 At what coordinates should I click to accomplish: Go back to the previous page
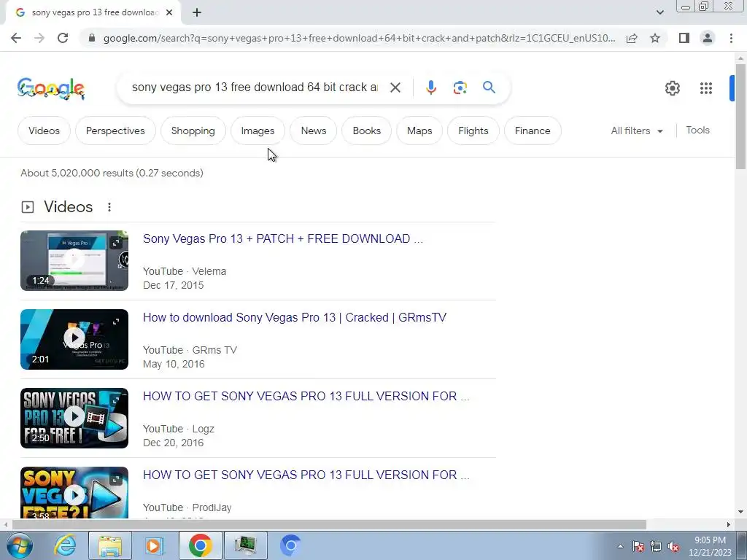pos(16,38)
